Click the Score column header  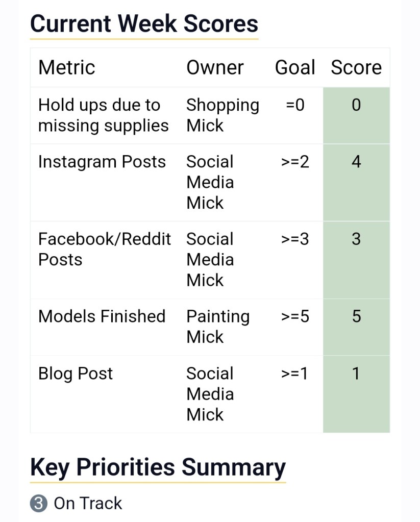(356, 67)
